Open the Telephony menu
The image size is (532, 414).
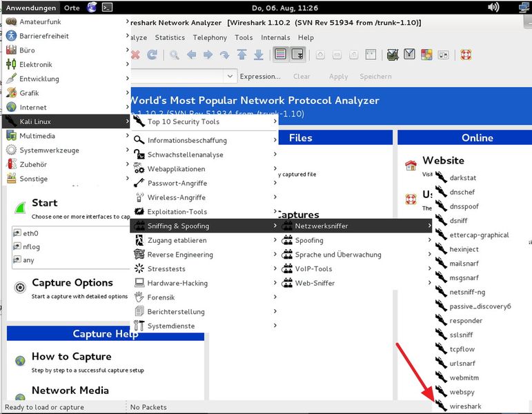(x=210, y=37)
